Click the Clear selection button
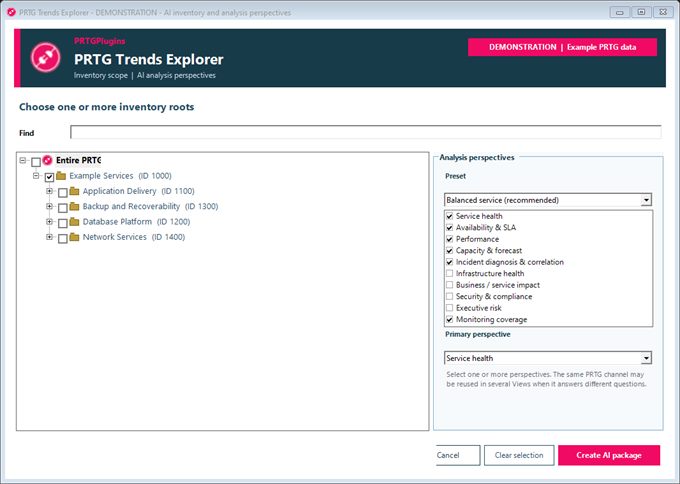The image size is (680, 484). pyautogui.click(x=519, y=455)
